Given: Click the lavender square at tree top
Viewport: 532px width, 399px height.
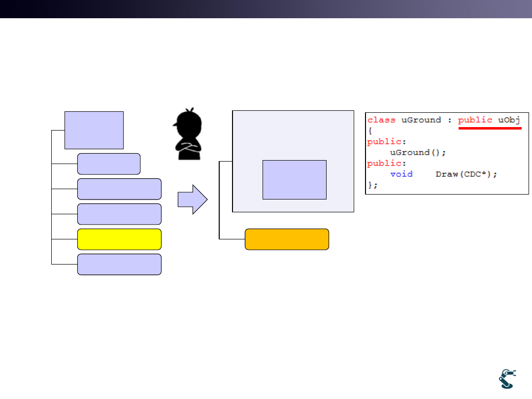Looking at the screenshot, I should tap(94, 130).
